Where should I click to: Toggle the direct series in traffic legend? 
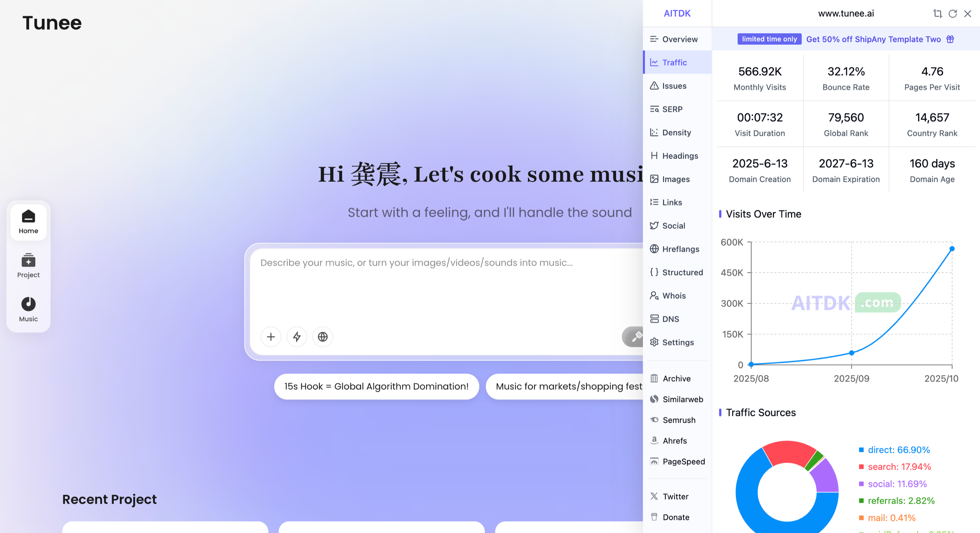[898, 450]
